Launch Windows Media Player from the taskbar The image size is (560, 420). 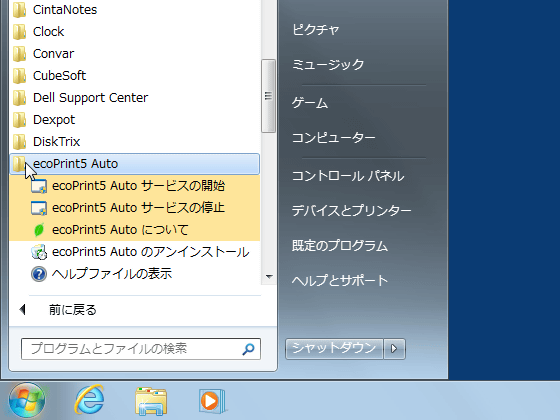pos(212,401)
